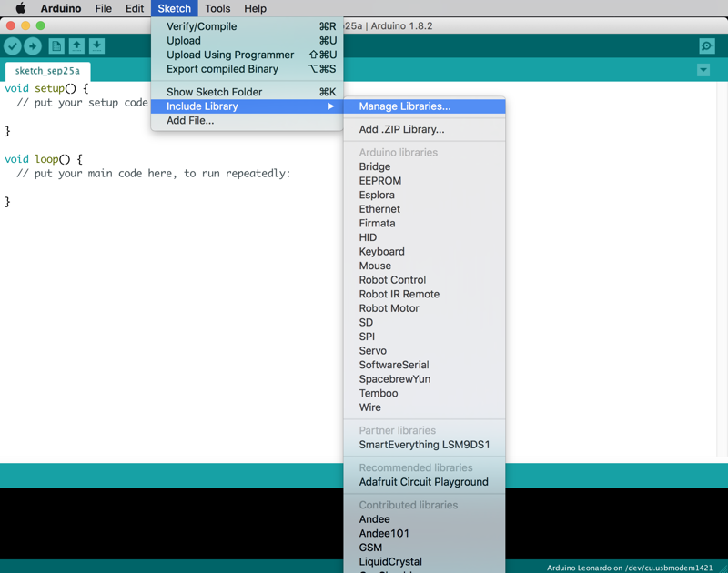The image size is (728, 573).
Task: Choose Verify/Compile from the Sketch menu
Action: [x=247, y=26]
